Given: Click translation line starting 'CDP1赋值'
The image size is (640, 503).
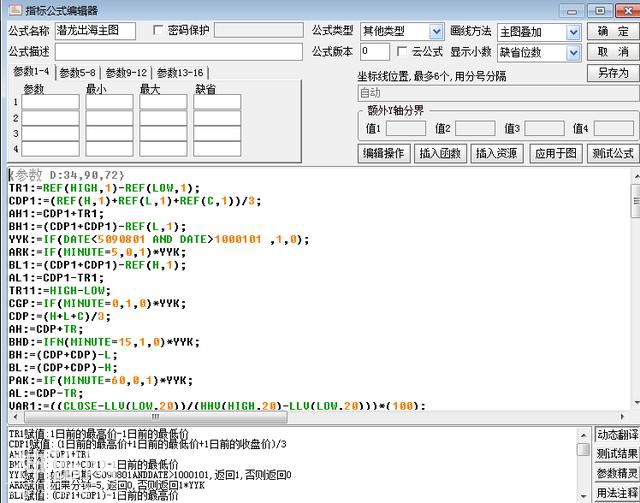Looking at the screenshot, I should [148, 444].
